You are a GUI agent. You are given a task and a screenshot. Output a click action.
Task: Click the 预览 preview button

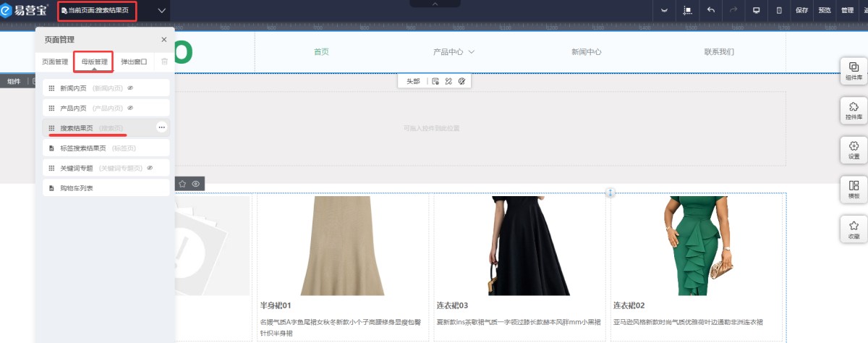tap(825, 11)
